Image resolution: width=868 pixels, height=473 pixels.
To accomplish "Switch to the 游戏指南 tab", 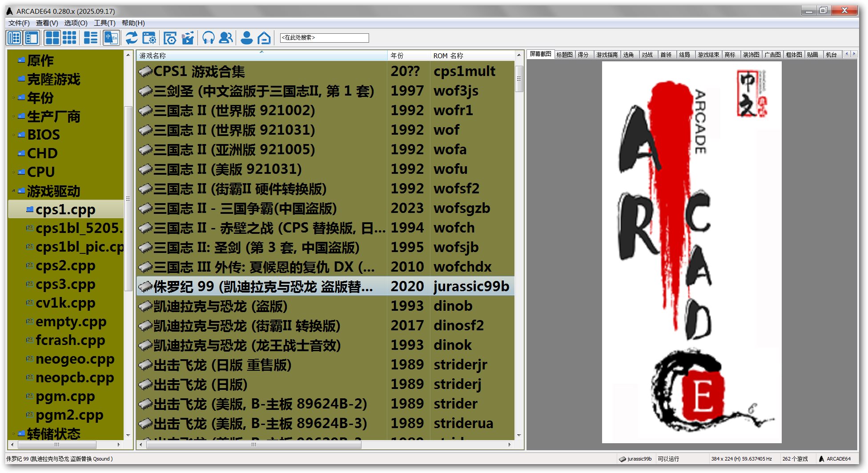I will (607, 55).
